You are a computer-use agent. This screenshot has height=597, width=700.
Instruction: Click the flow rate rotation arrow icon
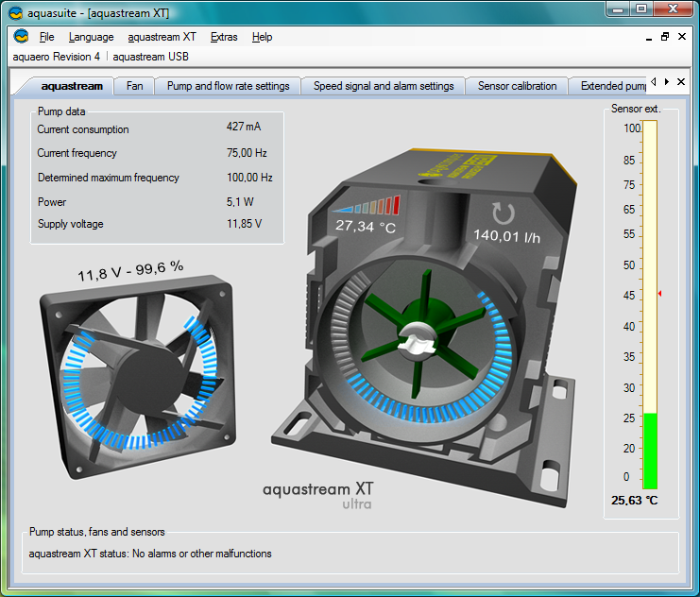[504, 213]
